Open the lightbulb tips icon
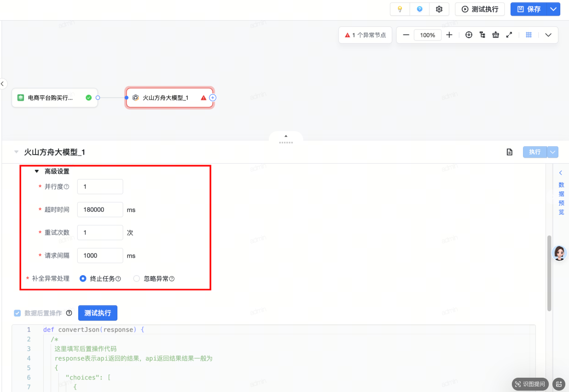569x392 pixels. click(400, 9)
